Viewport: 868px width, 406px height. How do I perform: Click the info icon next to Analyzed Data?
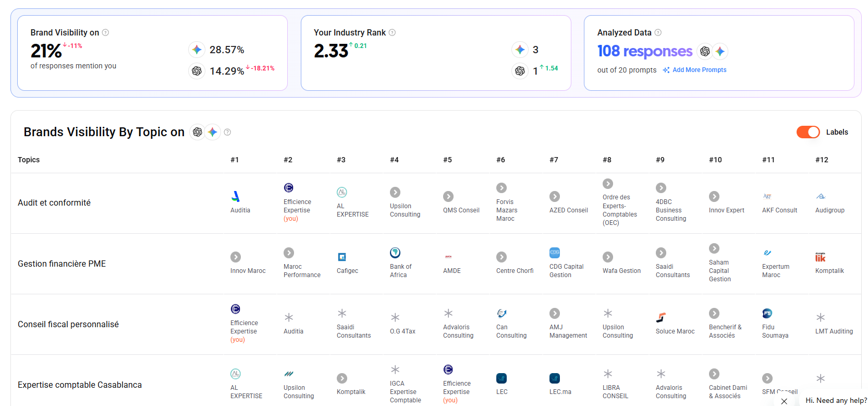pos(658,32)
